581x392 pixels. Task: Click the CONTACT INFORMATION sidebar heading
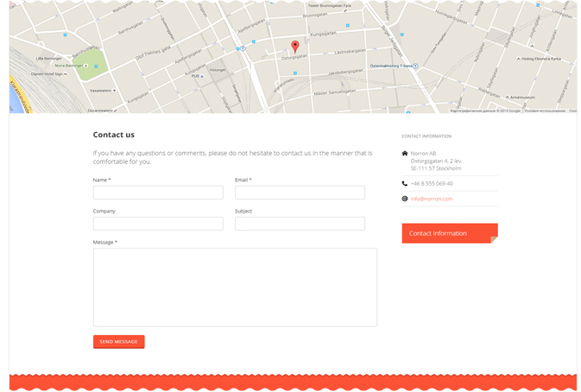point(426,136)
